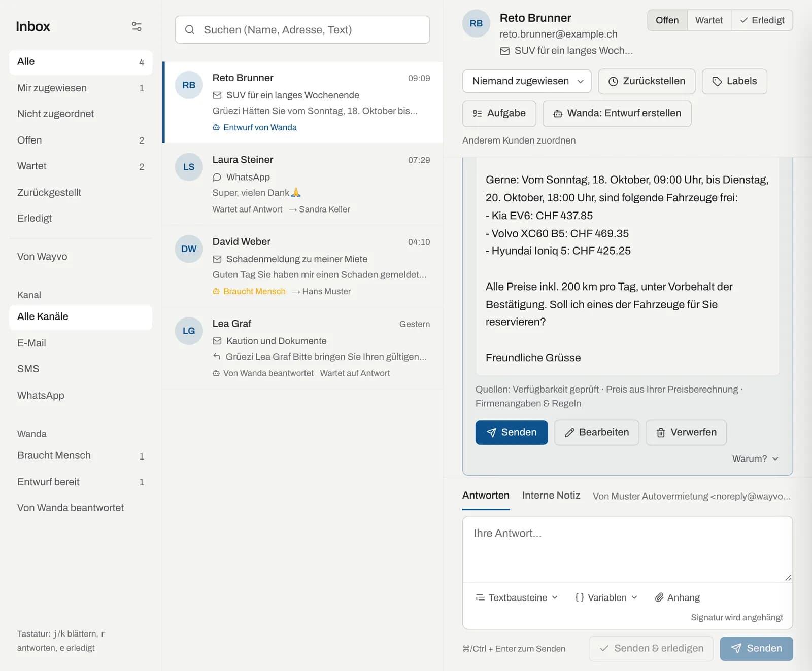Click the Ihre Antwort reply text area
Viewport: 812px width, 671px height.
627,549
